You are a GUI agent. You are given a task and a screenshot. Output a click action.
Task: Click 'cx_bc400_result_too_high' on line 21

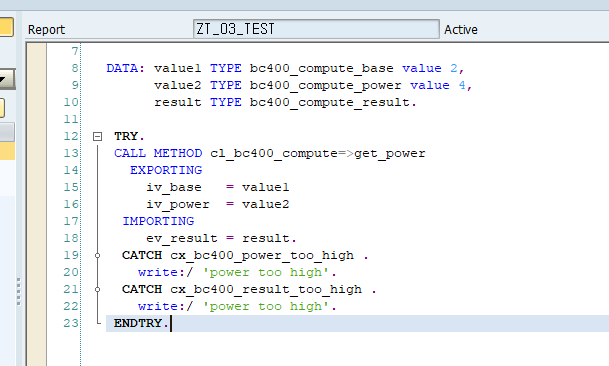266,289
